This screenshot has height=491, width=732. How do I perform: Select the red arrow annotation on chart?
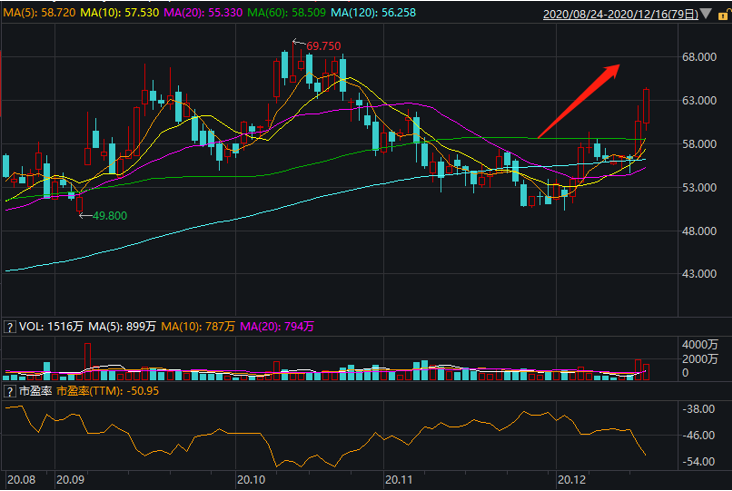[x=580, y=101]
